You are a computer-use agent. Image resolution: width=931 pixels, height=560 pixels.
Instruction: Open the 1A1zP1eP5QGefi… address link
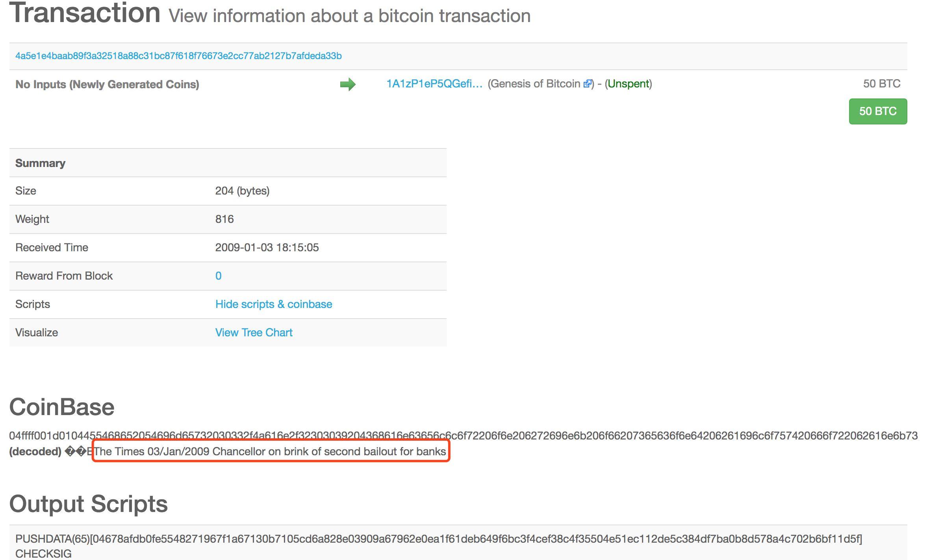[434, 84]
